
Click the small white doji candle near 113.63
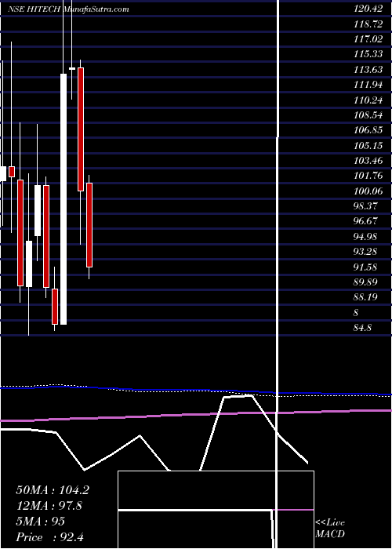(x=72, y=69)
